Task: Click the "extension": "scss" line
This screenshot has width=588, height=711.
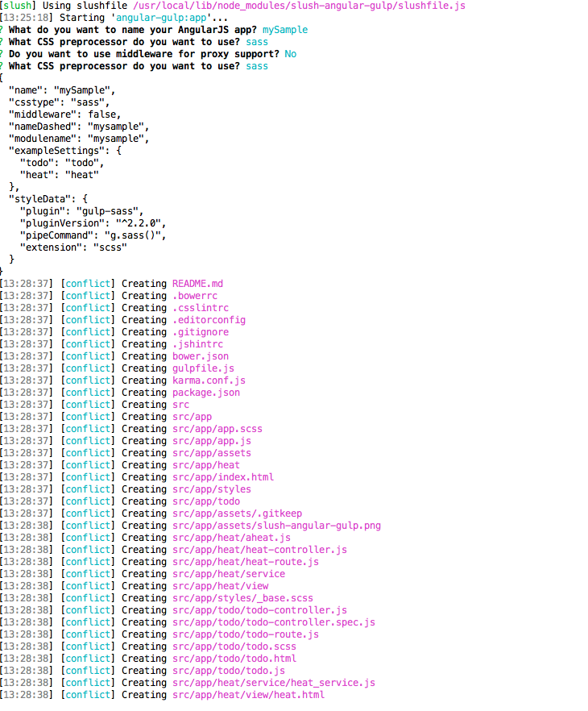Action: click(x=73, y=247)
